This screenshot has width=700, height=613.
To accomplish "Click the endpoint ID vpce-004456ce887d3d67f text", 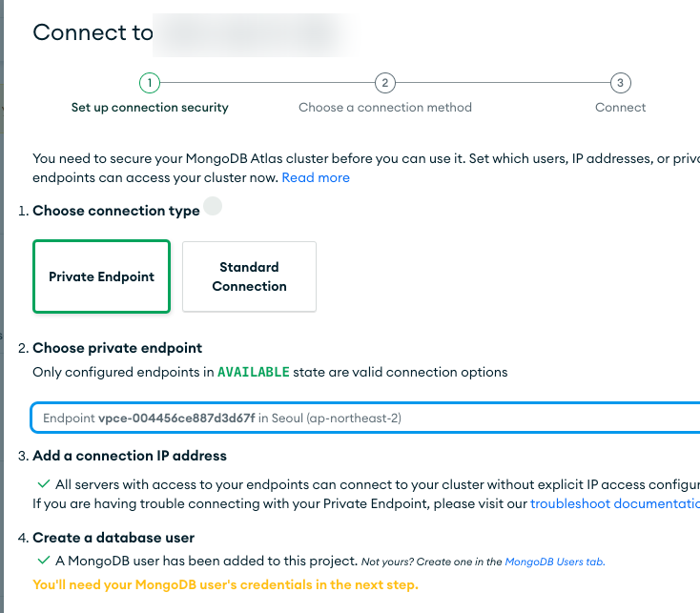I will (x=176, y=418).
